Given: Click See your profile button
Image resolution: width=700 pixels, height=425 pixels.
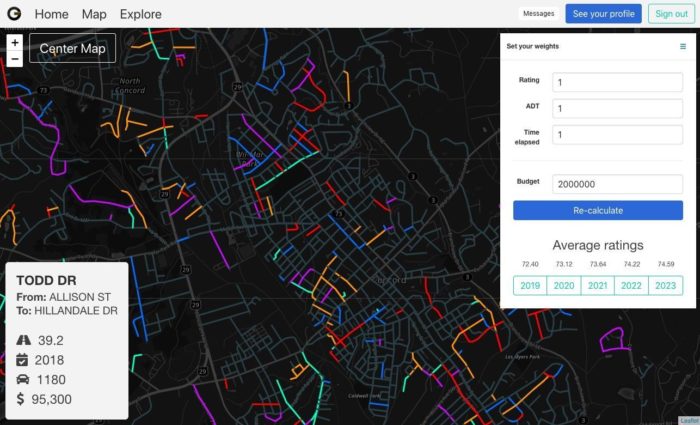Looking at the screenshot, I should 603,14.
